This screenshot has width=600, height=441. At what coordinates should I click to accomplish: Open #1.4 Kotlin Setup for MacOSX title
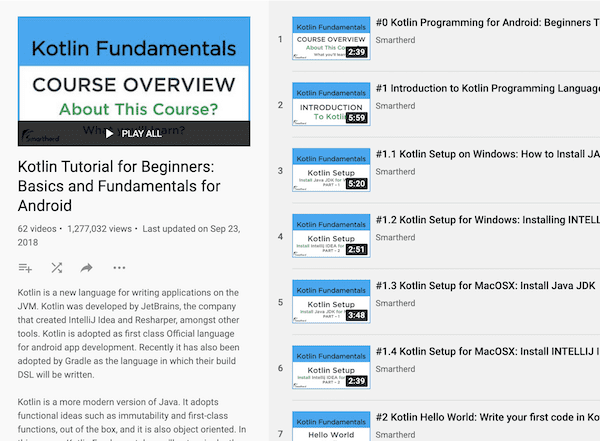click(x=487, y=352)
